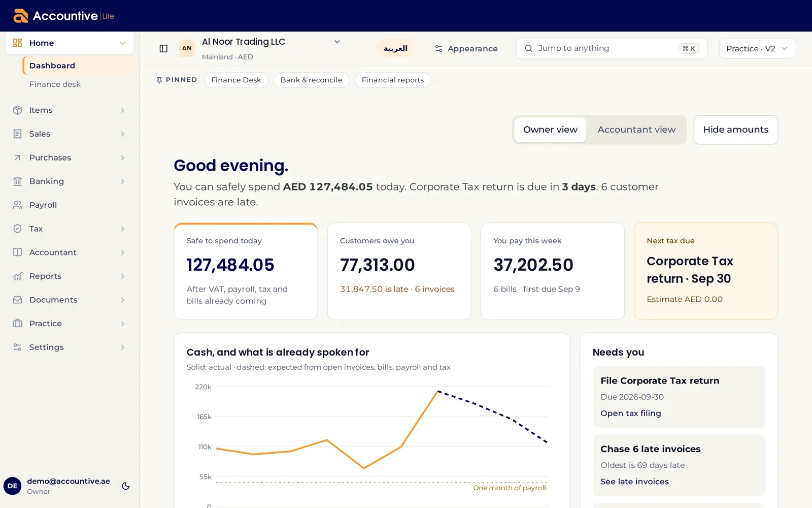
Task: Click the Settings sliders icon
Action: (x=17, y=347)
